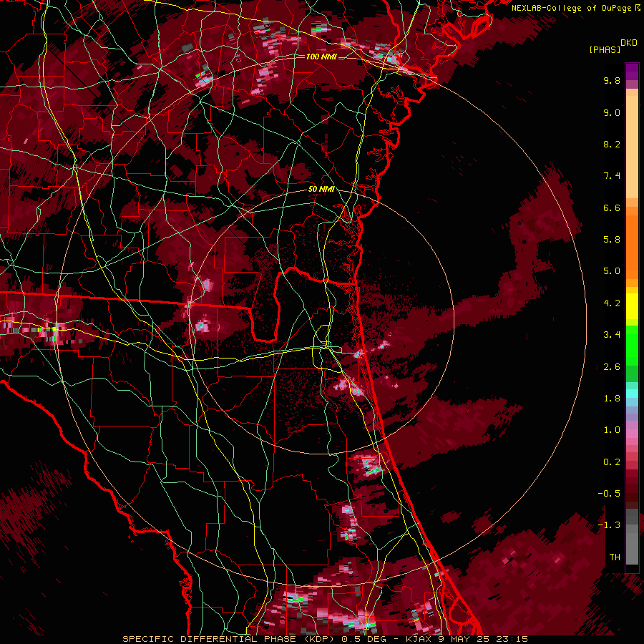This screenshot has width=644, height=644.
Task: Click the orange segment of the color bar
Action: click(x=632, y=246)
